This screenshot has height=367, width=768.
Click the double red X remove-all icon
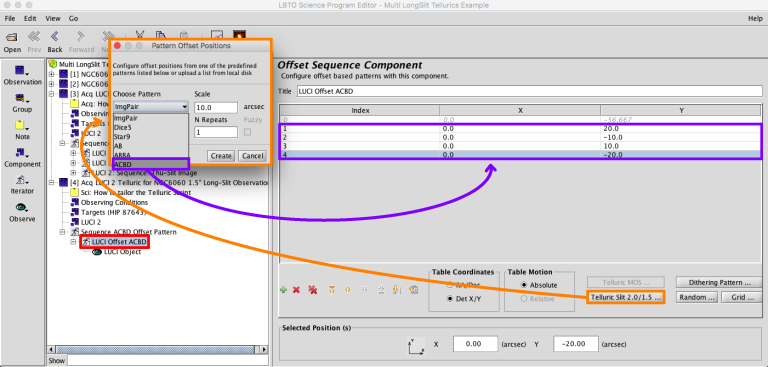312,290
